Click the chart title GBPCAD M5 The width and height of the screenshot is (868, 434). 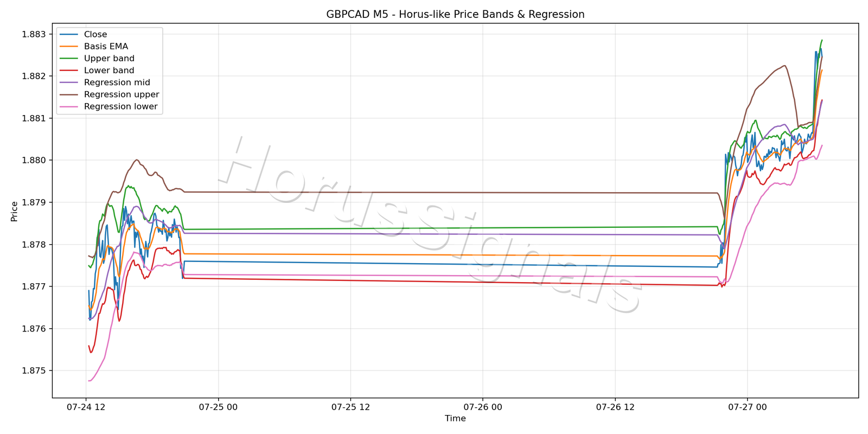pos(455,15)
